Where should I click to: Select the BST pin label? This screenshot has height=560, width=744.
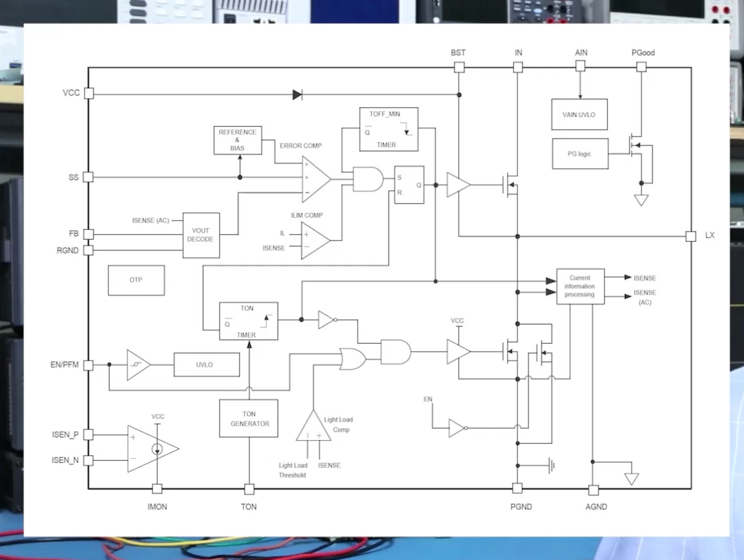(x=458, y=52)
